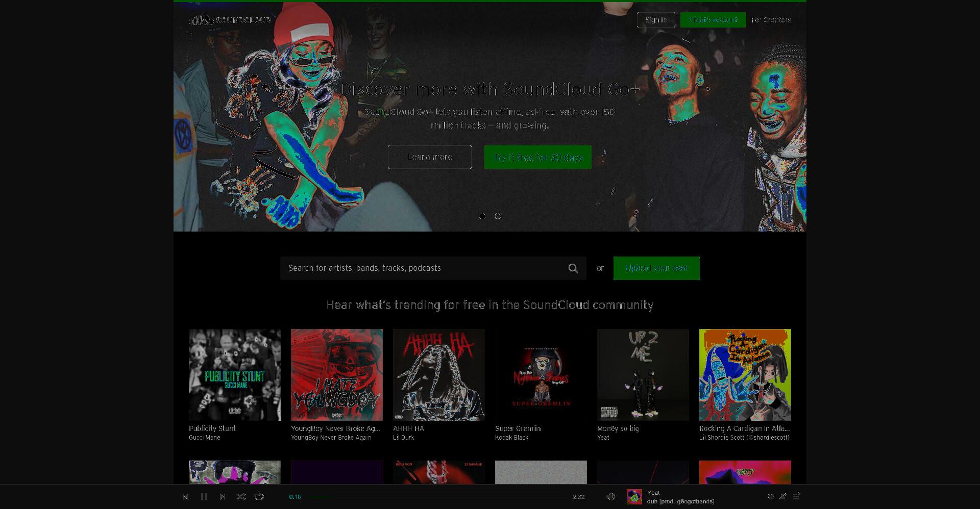Open Rocking A Cardigan in Atlanta artwork
980x509 pixels.
tap(745, 375)
